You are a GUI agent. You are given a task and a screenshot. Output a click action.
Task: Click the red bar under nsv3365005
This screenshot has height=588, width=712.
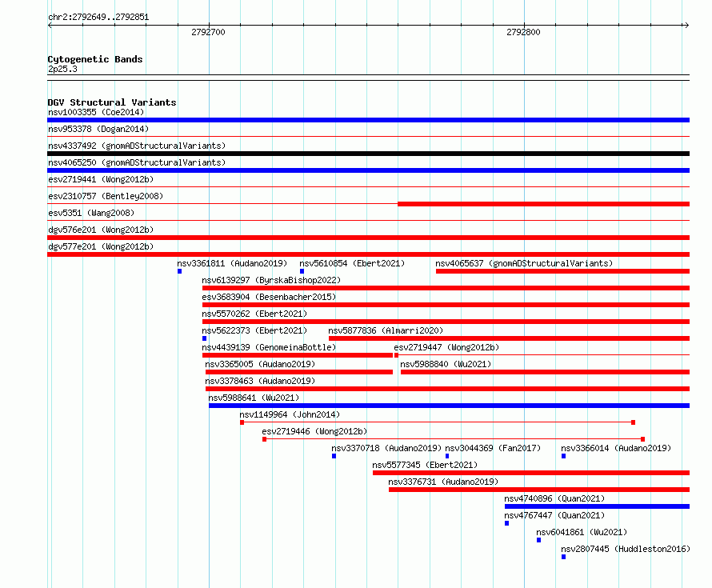299,372
